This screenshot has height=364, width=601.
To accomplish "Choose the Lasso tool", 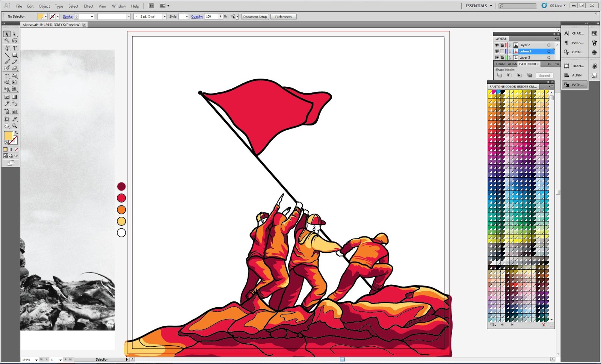I will coord(15,41).
